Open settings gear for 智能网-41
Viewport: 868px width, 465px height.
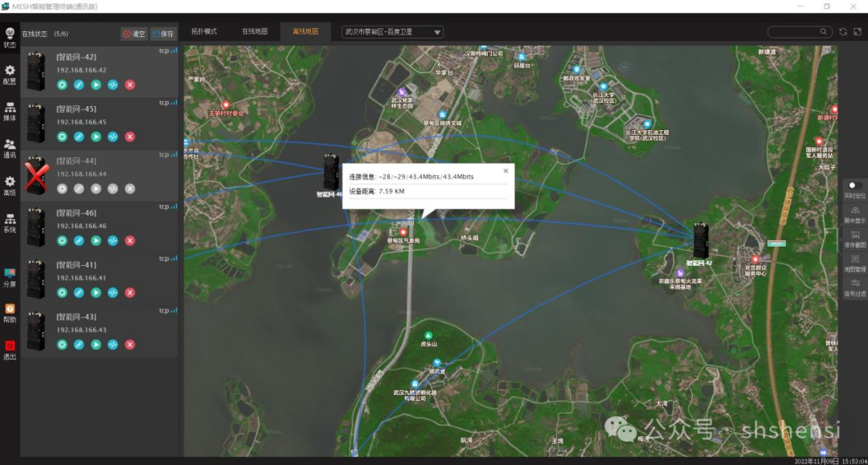pyautogui.click(x=62, y=292)
